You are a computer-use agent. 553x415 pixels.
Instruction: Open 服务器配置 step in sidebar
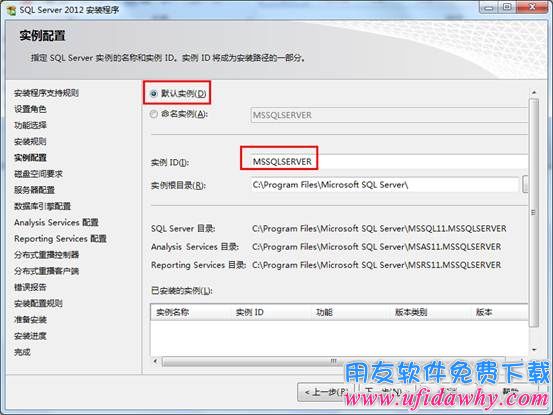pyautogui.click(x=35, y=190)
